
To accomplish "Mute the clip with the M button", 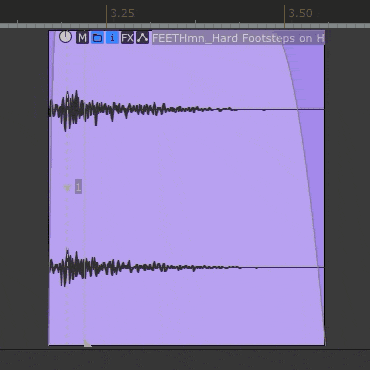I will coord(82,38).
